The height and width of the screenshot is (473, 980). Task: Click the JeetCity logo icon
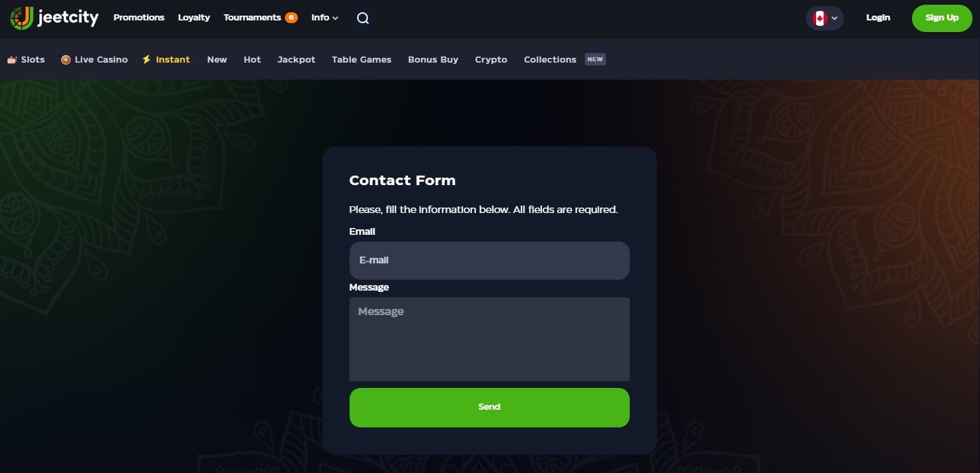(22, 18)
